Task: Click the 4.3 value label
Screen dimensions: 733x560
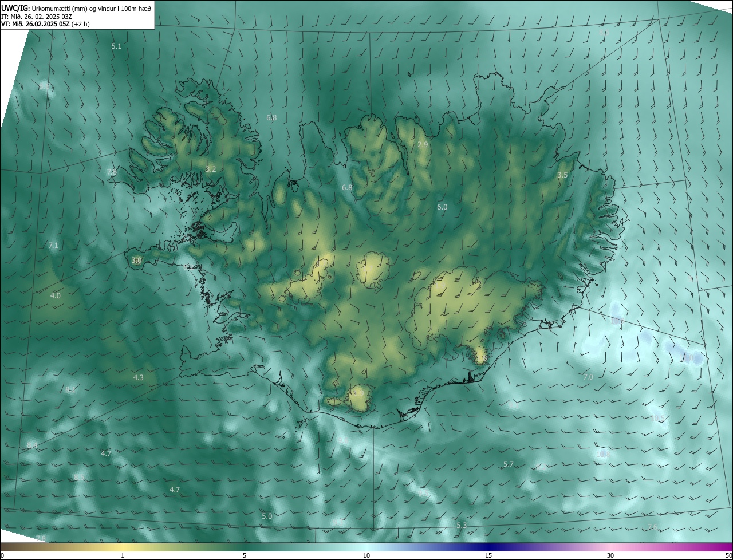Action: pyautogui.click(x=139, y=377)
